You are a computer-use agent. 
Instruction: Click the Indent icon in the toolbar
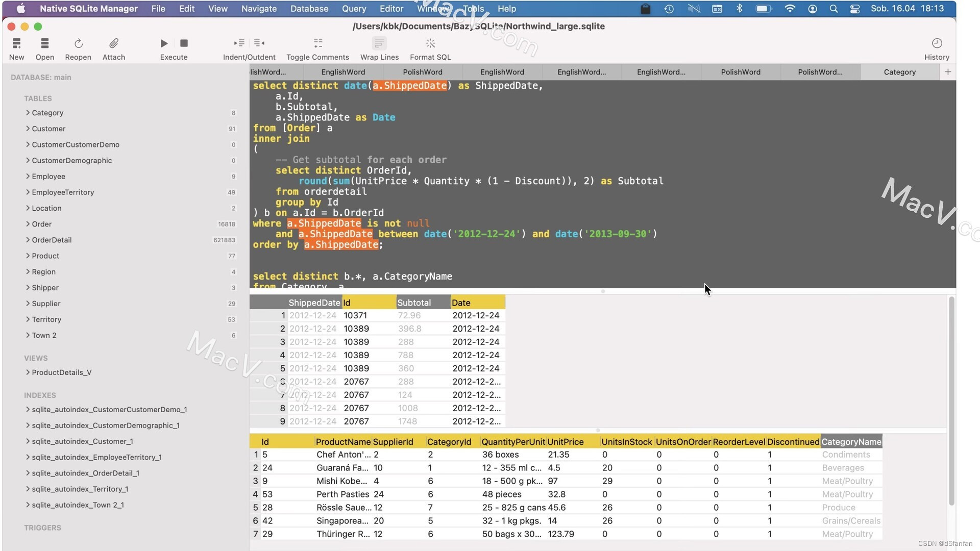point(239,43)
